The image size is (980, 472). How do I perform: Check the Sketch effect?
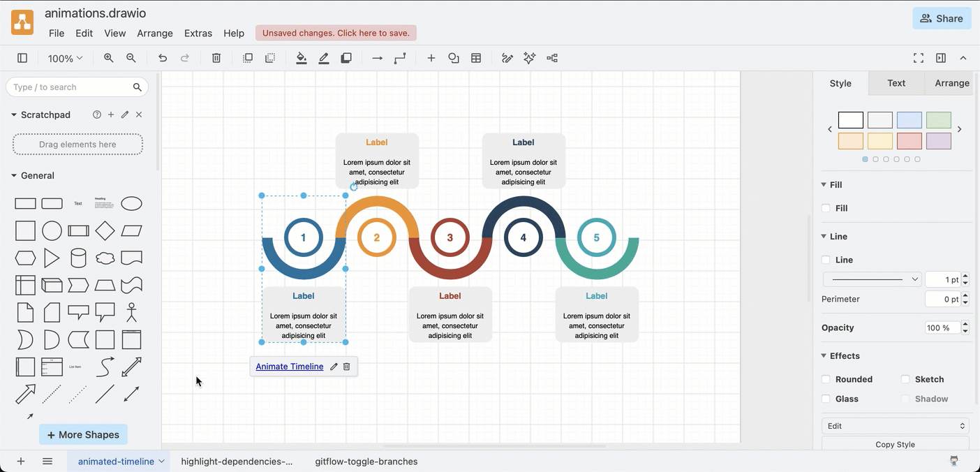pyautogui.click(x=905, y=379)
